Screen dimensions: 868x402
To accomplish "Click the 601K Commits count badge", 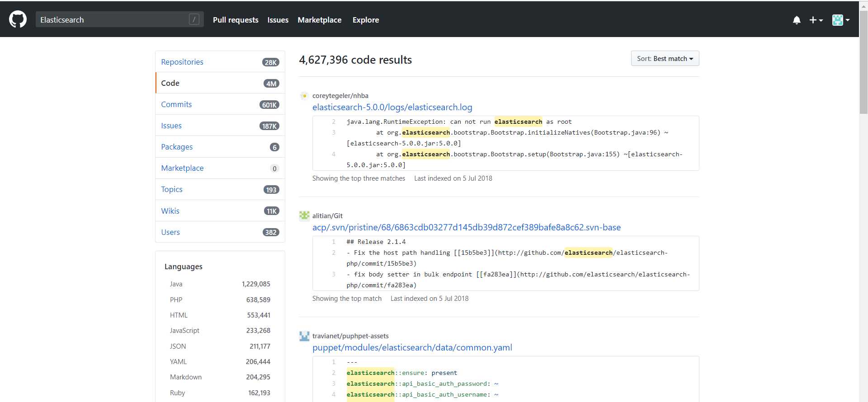I will [269, 105].
